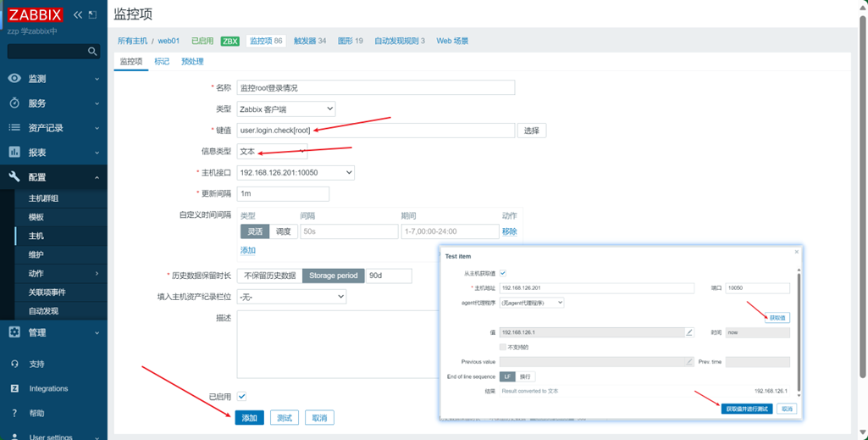
Task: Open the 主机接口 dropdown
Action: [296, 173]
